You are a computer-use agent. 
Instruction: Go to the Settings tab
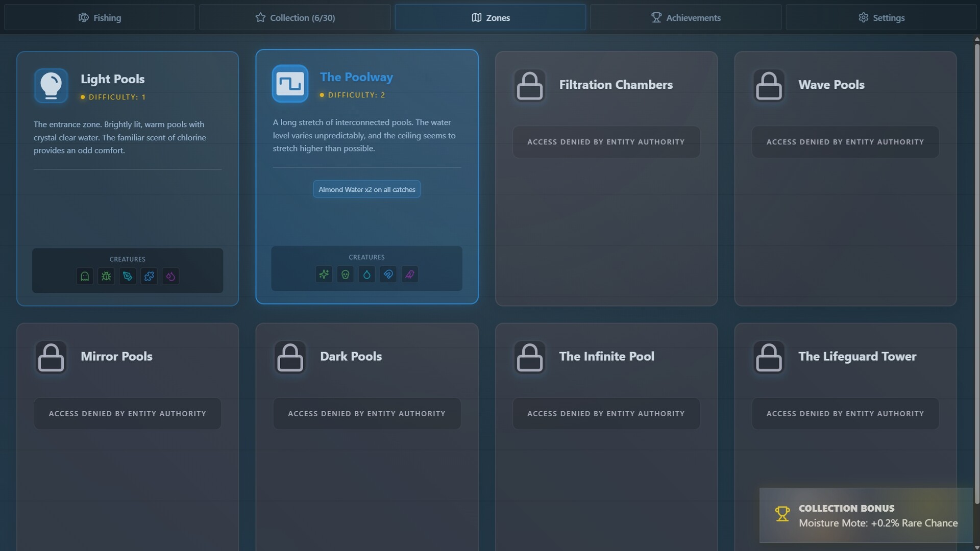pyautogui.click(x=881, y=17)
